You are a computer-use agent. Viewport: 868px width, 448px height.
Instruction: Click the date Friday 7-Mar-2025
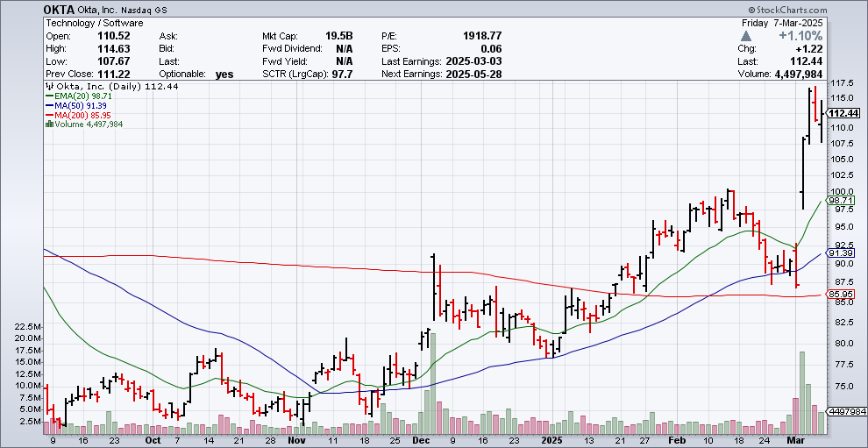tap(782, 24)
